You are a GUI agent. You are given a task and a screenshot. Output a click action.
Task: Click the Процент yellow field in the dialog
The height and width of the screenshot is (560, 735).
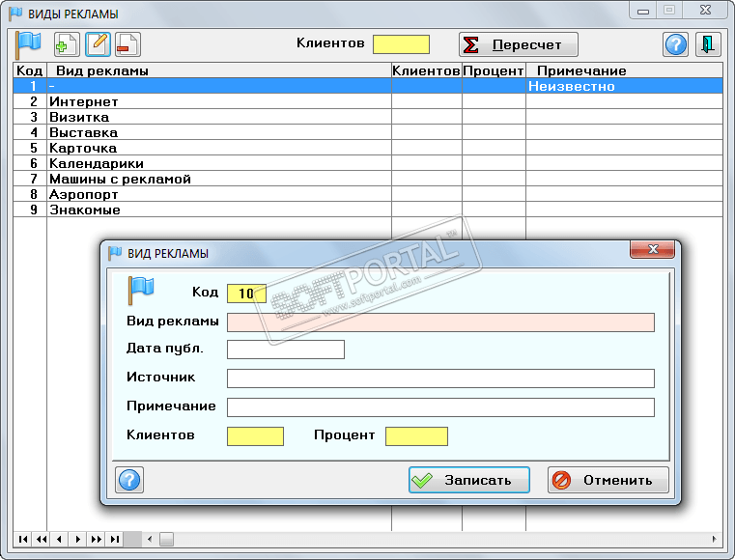pyautogui.click(x=416, y=436)
